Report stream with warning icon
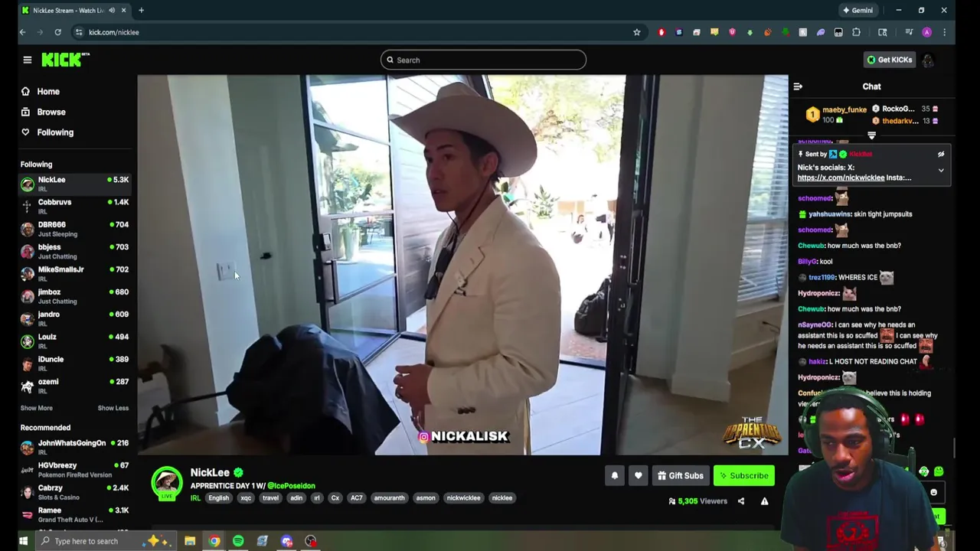Screen dimensions: 980x551 click(x=764, y=501)
